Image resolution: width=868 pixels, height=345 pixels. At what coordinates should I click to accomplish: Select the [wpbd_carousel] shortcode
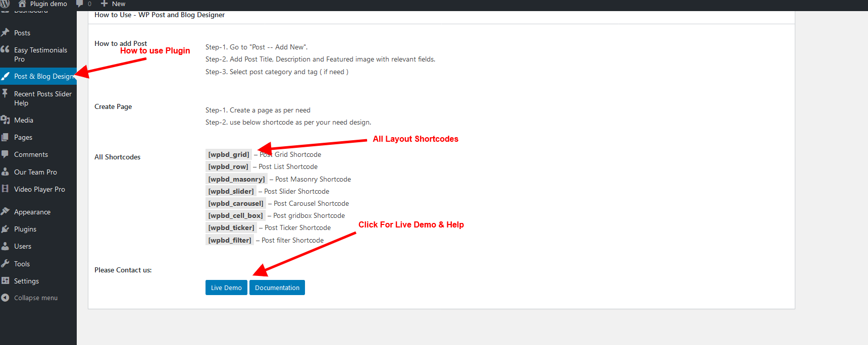pyautogui.click(x=236, y=203)
